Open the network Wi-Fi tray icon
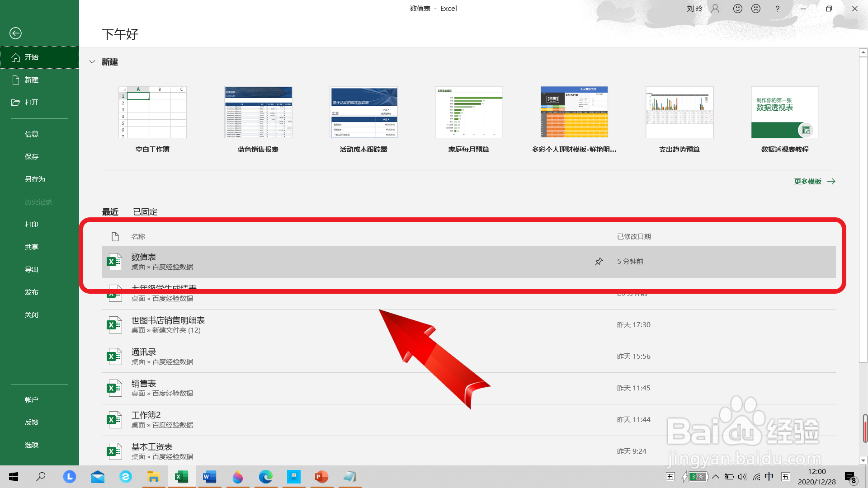 click(x=756, y=477)
